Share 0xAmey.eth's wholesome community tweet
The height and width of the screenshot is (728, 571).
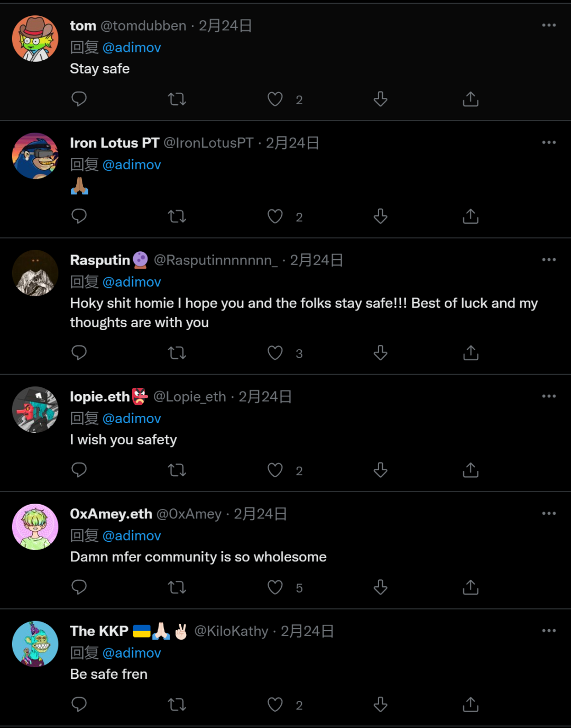point(471,587)
